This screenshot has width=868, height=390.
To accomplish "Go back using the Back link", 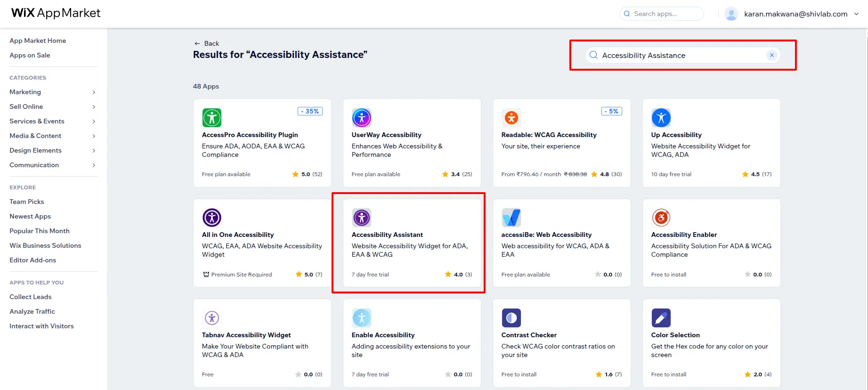I will (x=207, y=43).
